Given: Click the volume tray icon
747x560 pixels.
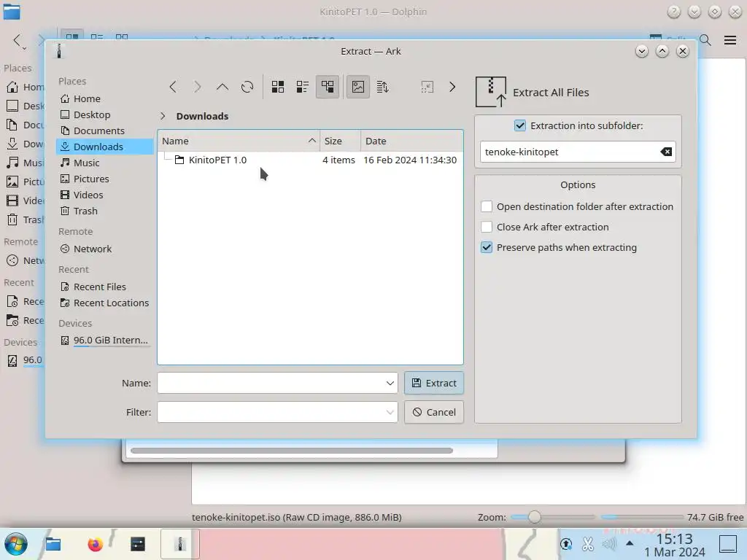Looking at the screenshot, I should tap(609, 544).
